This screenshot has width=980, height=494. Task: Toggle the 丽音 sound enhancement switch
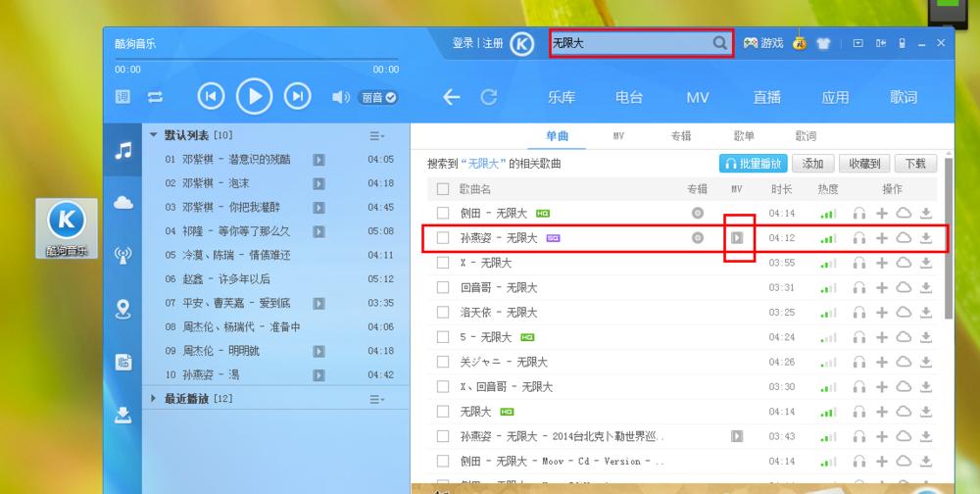[x=378, y=98]
